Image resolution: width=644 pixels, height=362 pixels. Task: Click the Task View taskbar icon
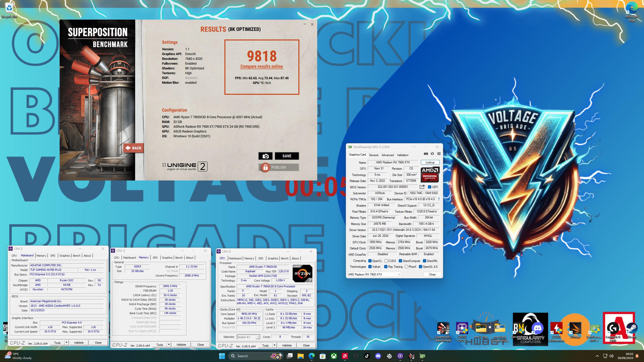(x=290, y=356)
